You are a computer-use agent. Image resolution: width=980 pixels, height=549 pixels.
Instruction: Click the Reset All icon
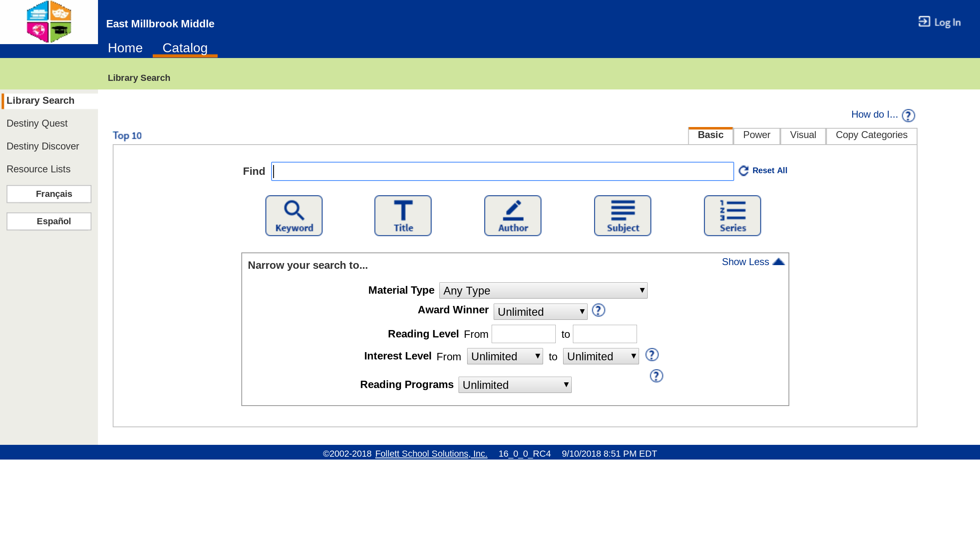click(x=744, y=170)
